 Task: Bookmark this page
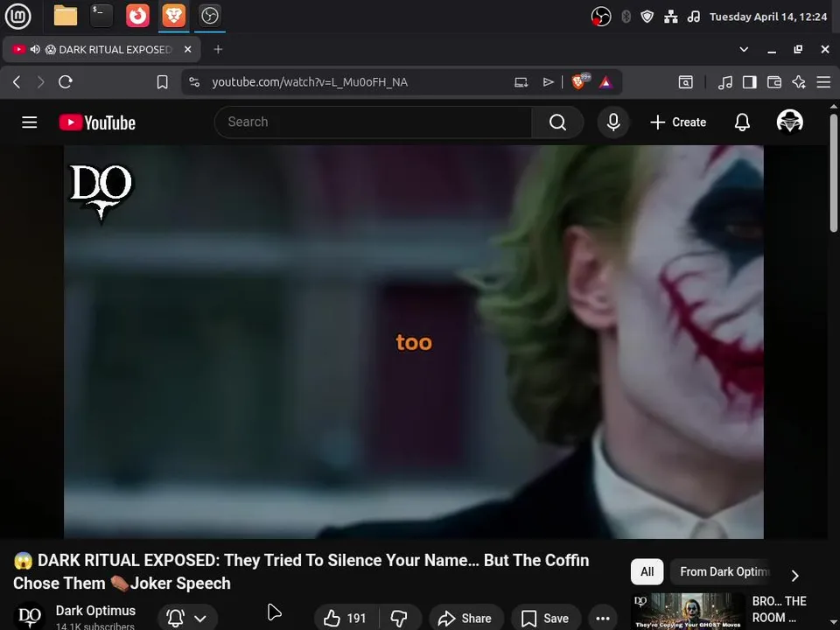pyautogui.click(x=163, y=82)
